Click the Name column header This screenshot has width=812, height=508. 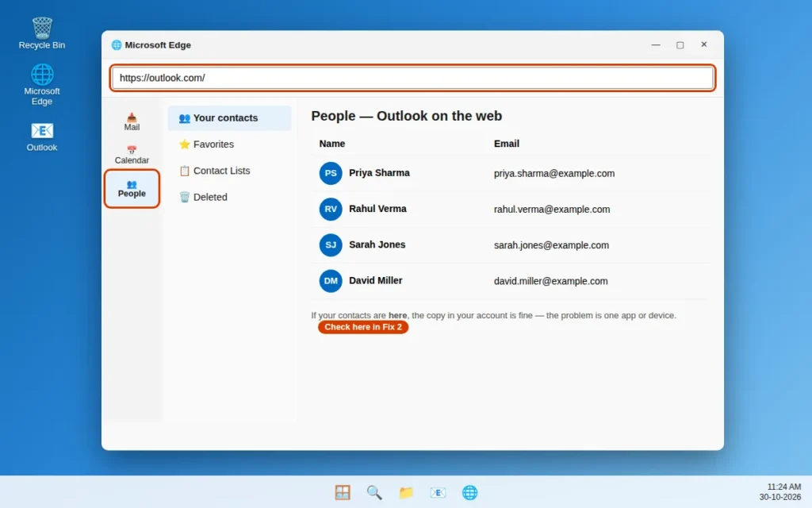pyautogui.click(x=332, y=144)
